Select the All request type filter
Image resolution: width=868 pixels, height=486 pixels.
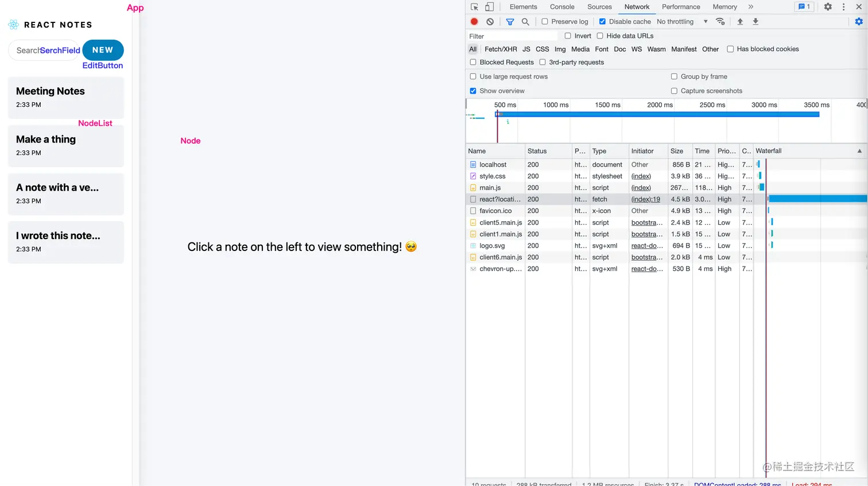click(x=473, y=49)
